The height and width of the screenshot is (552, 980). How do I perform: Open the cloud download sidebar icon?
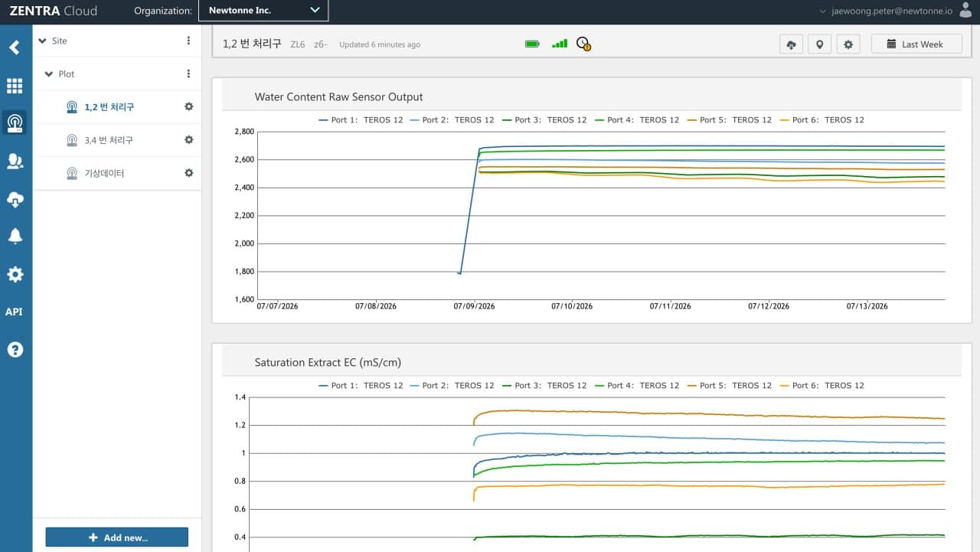tap(15, 199)
